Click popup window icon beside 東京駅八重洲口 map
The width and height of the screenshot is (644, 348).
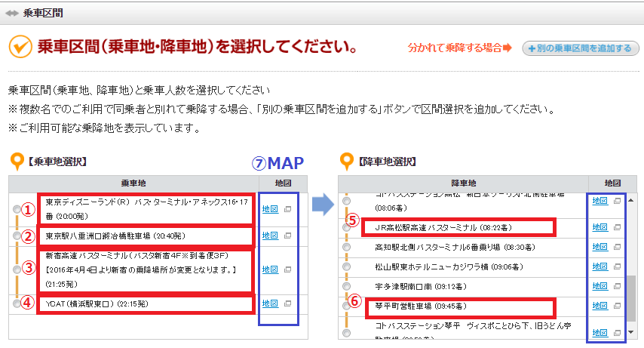[287, 236]
